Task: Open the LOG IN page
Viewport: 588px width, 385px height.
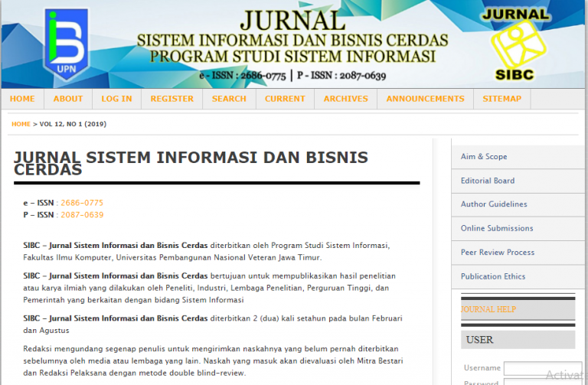Action: pyautogui.click(x=116, y=99)
